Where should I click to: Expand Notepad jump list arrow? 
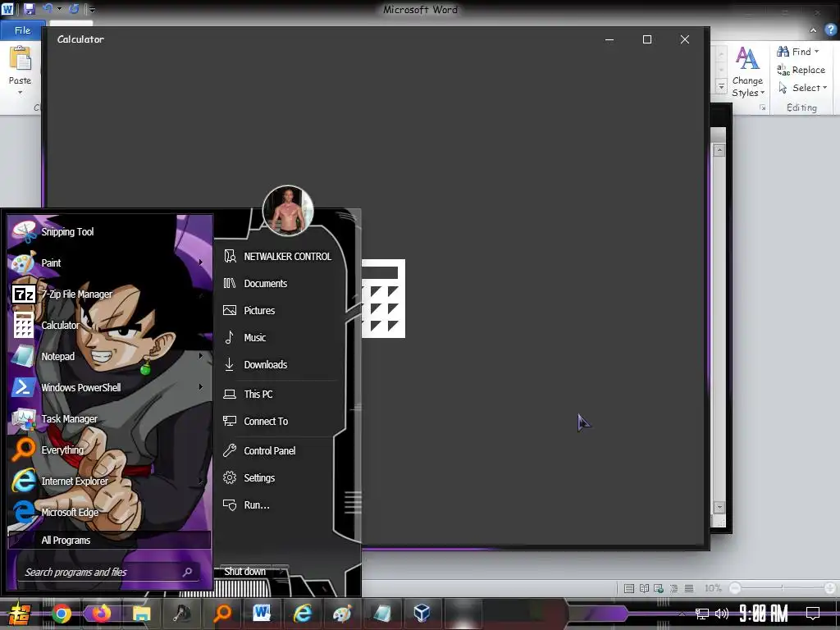point(201,356)
